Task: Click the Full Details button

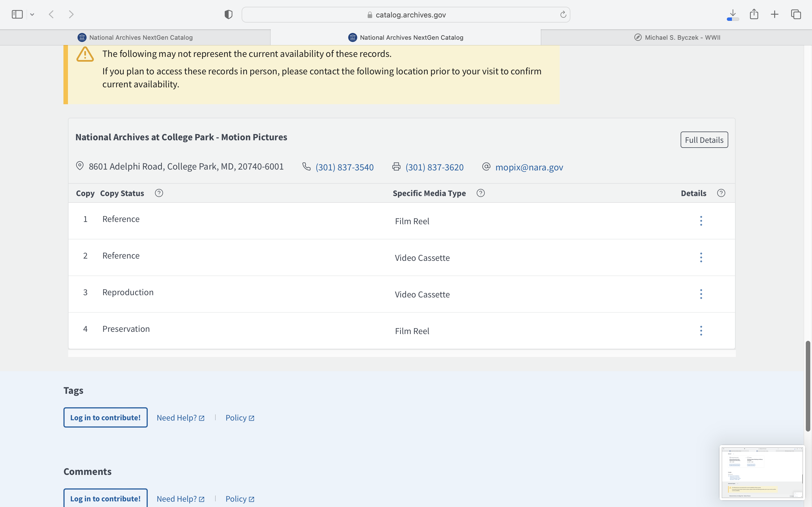Action: click(704, 140)
